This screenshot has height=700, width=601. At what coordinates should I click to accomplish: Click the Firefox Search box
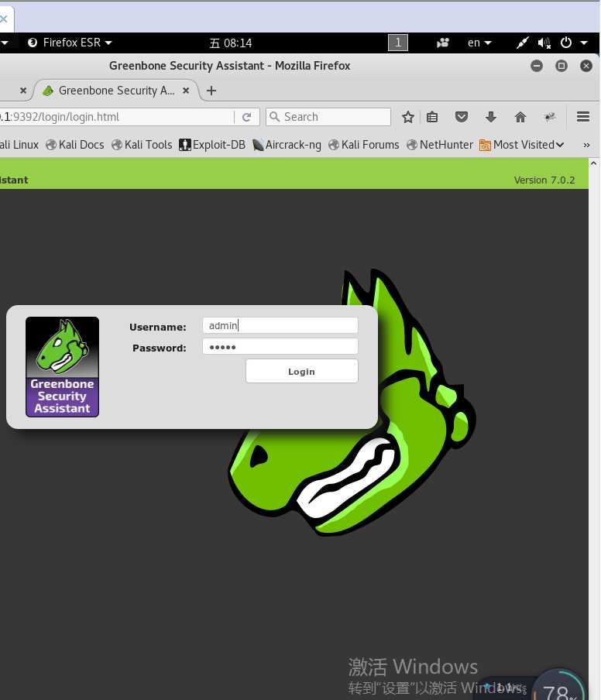pyautogui.click(x=328, y=117)
